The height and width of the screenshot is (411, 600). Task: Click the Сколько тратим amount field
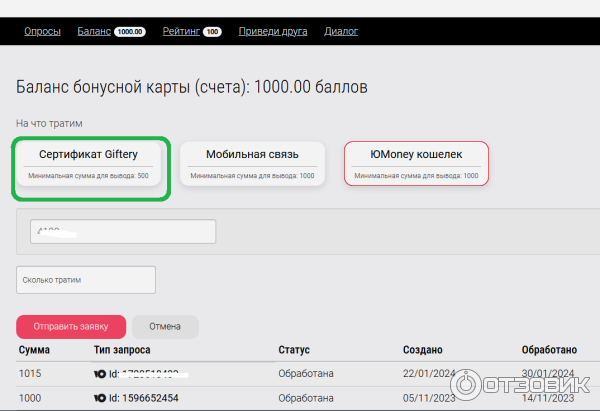click(86, 280)
